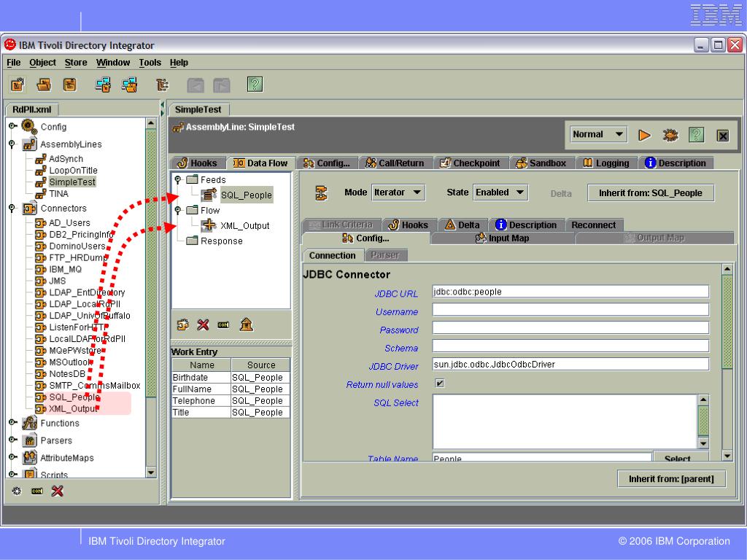Screen dimensions: 747x560
Task: Open the Store menu
Action: coord(76,63)
